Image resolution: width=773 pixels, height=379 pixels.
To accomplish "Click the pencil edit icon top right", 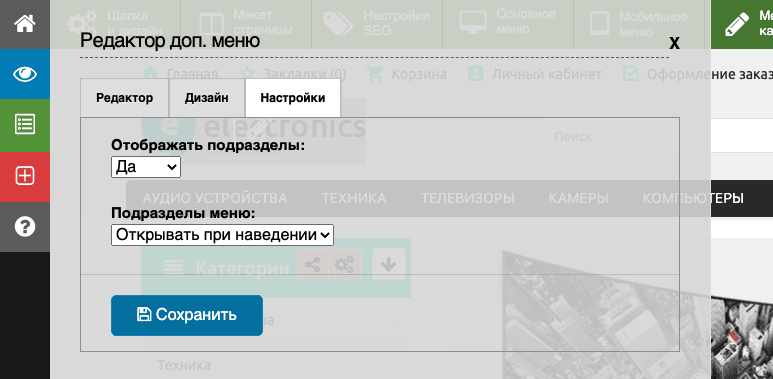I will click(x=737, y=25).
